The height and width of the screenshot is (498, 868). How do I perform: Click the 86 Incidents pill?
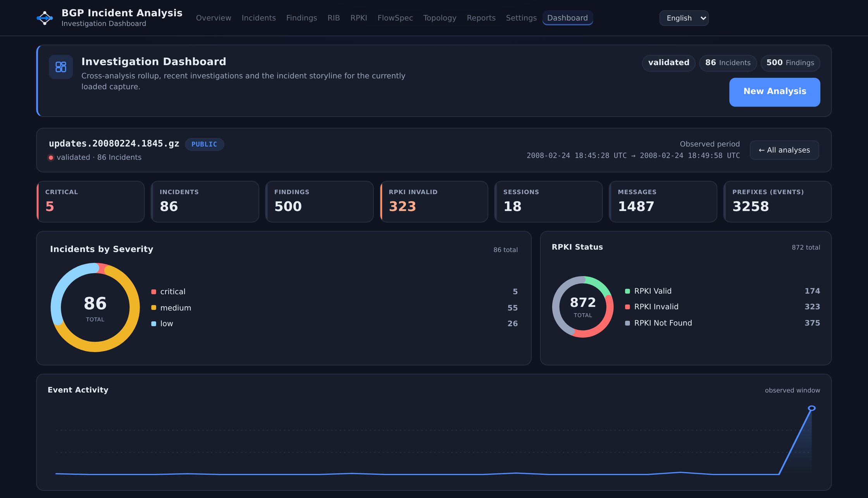point(728,63)
